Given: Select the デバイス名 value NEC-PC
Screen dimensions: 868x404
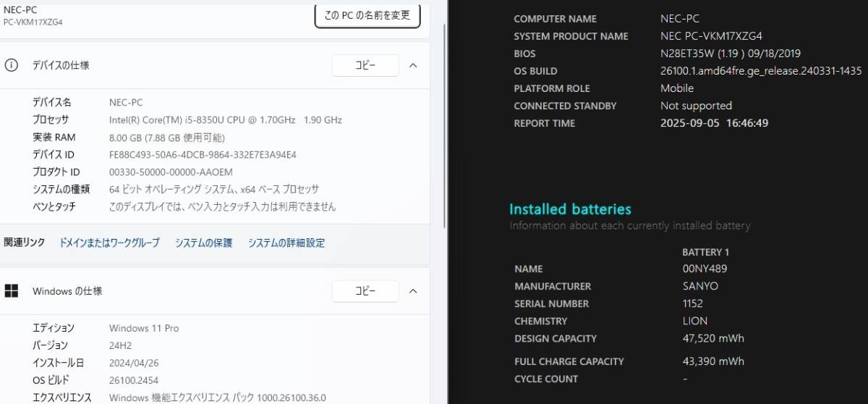Looking at the screenshot, I should pyautogui.click(x=126, y=103).
